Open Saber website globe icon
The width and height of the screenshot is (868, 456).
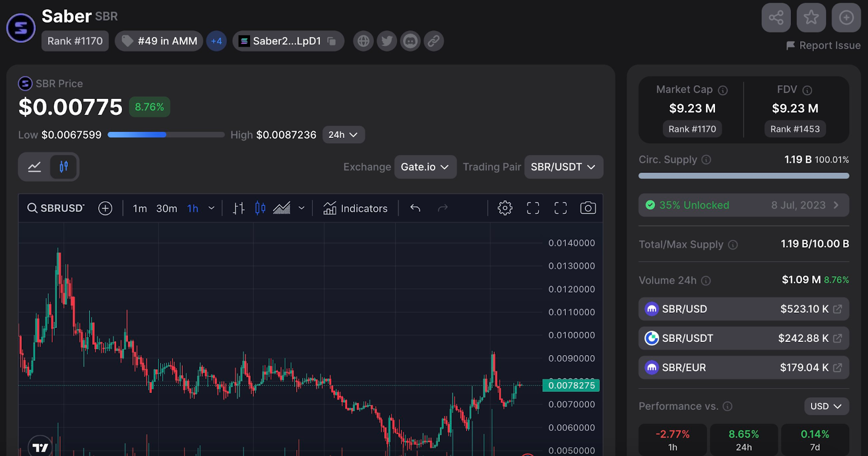[363, 41]
